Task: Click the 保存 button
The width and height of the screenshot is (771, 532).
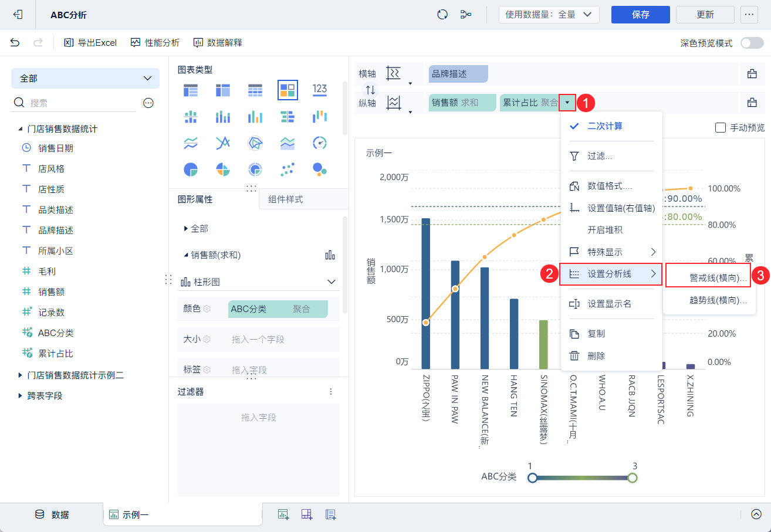Action: [641, 15]
